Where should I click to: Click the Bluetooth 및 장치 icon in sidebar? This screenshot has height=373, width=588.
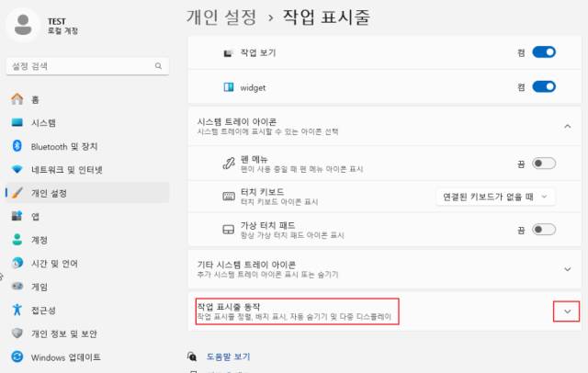point(17,146)
